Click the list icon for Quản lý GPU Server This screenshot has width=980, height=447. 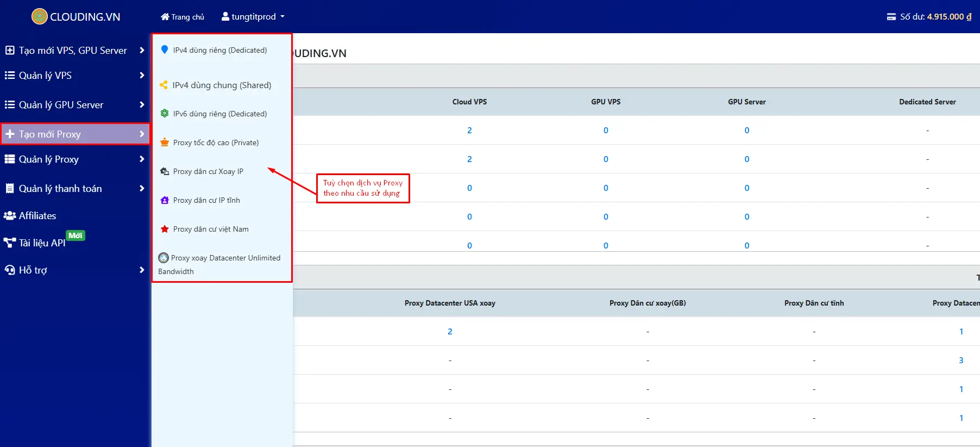click(10, 104)
